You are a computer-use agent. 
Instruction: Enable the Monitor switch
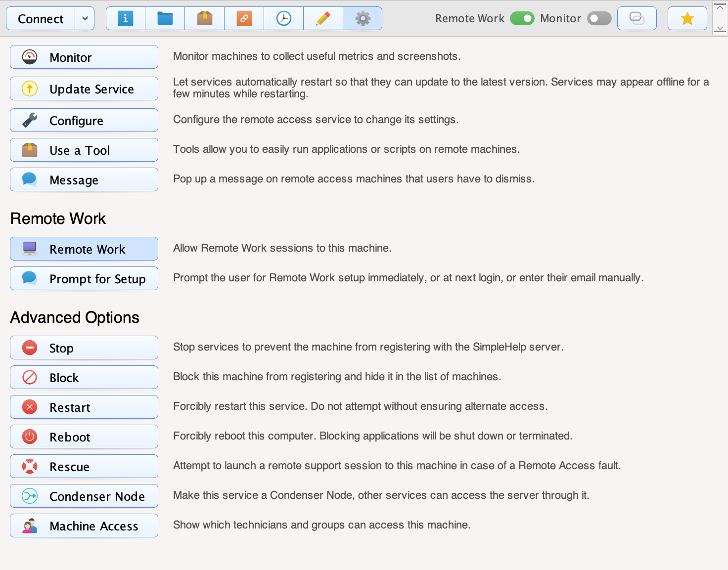(599, 18)
